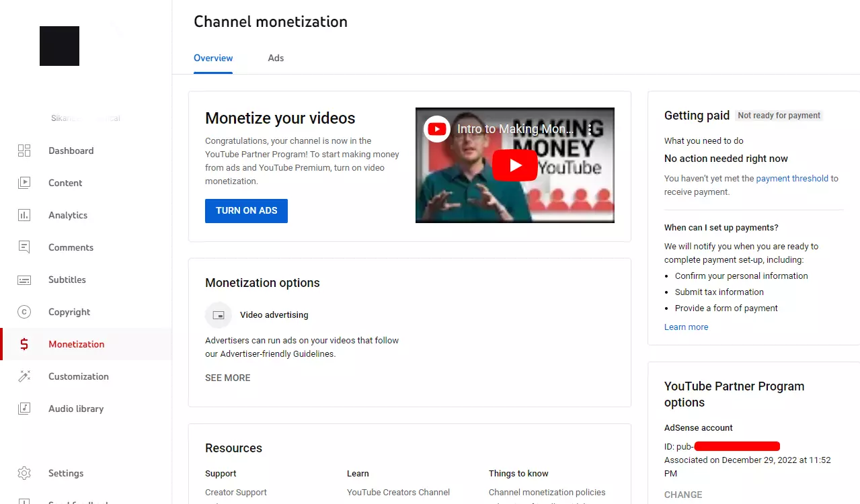860x504 pixels.
Task: Open the Creator Support link
Action: [x=236, y=493]
